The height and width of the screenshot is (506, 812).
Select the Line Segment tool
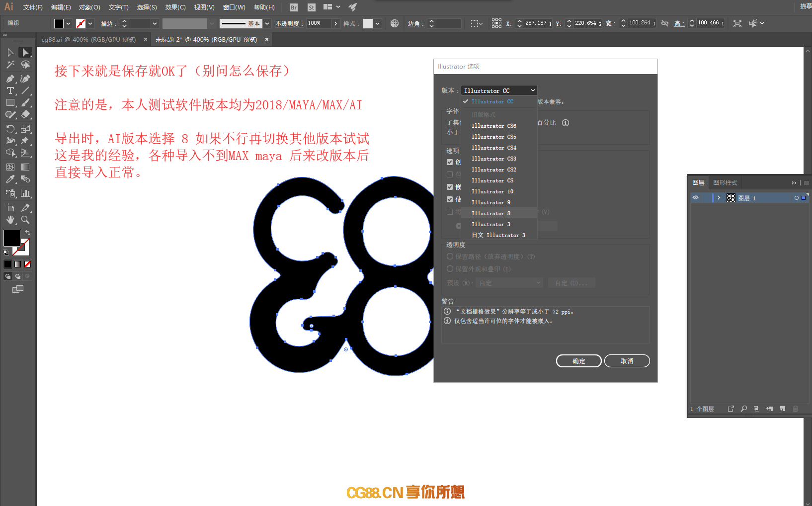(x=25, y=90)
